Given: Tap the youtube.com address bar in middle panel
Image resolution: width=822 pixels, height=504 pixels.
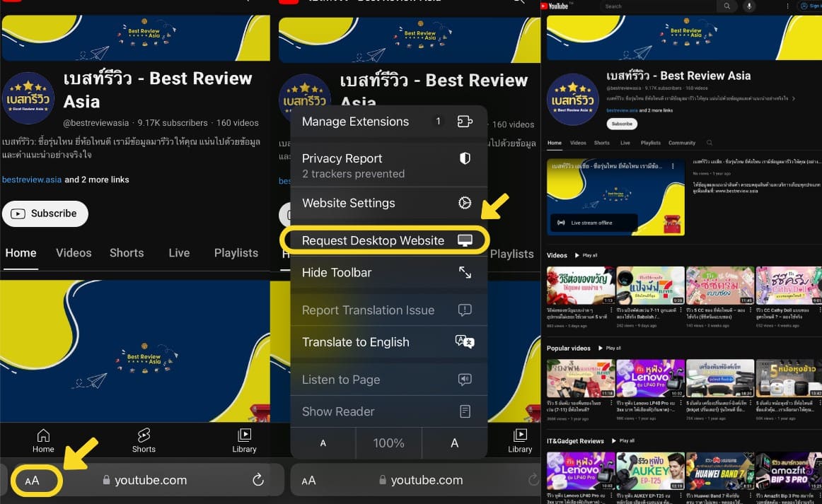Looking at the screenshot, I should point(420,480).
